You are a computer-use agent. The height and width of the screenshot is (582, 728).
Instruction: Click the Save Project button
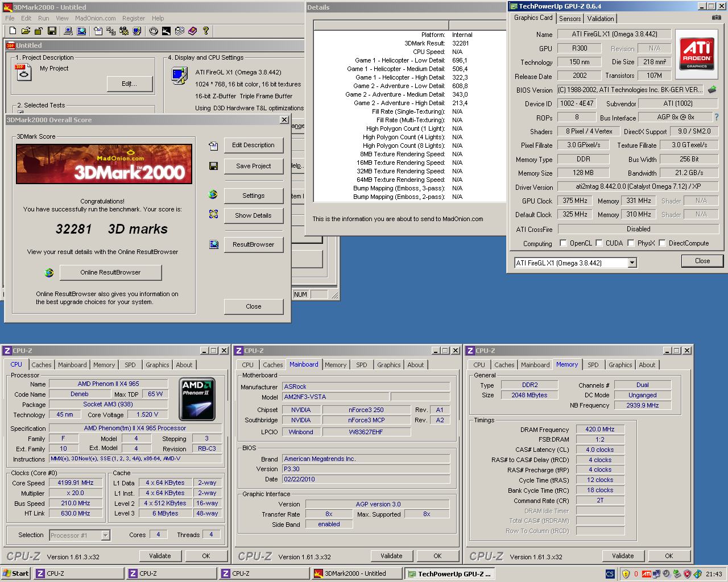(254, 167)
